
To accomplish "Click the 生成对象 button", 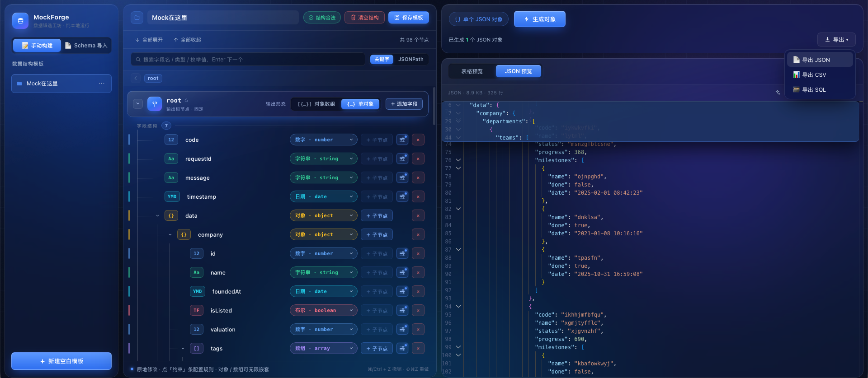I will pos(540,19).
